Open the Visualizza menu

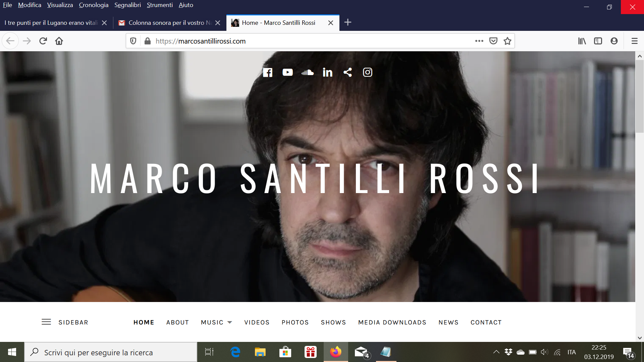point(60,5)
